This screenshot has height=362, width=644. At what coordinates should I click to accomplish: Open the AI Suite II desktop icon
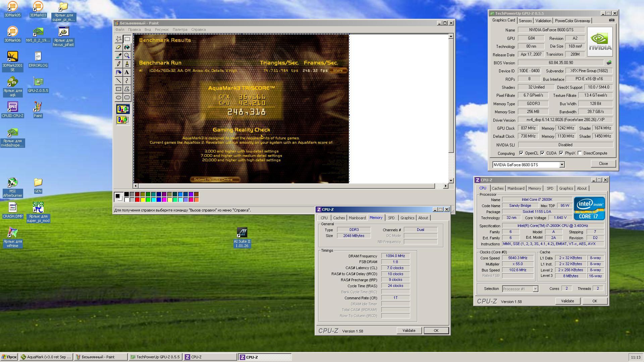point(242,238)
